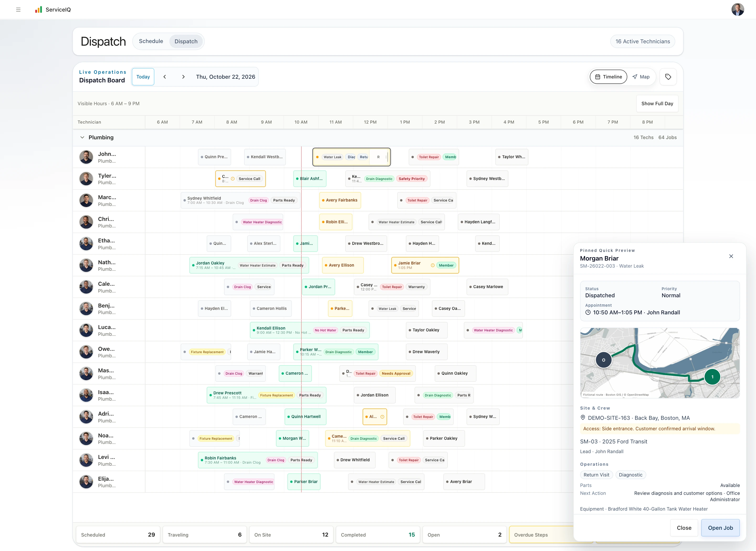Switch to the Schedule mode toggle
The image size is (756, 551).
(x=151, y=41)
